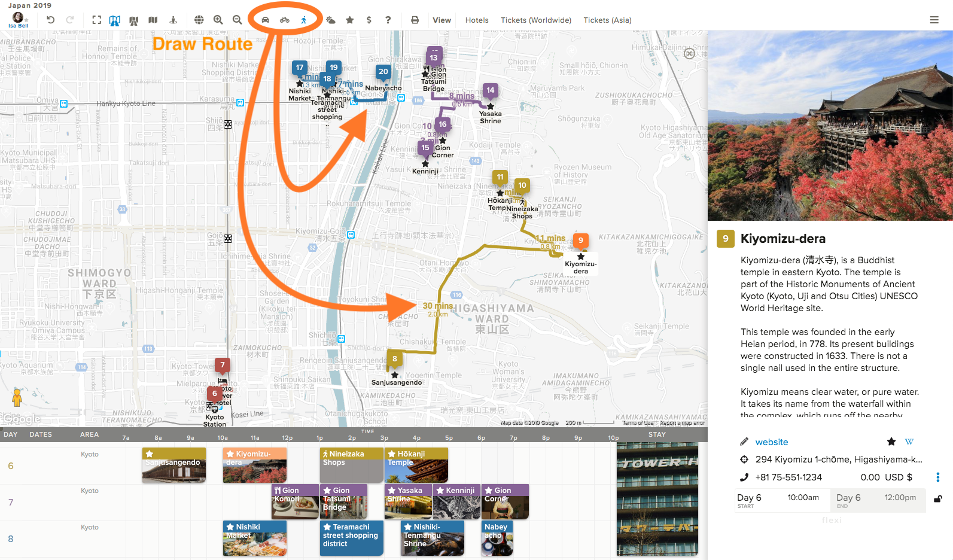
Task: Click the street view pegman toolbar icon
Action: [173, 20]
